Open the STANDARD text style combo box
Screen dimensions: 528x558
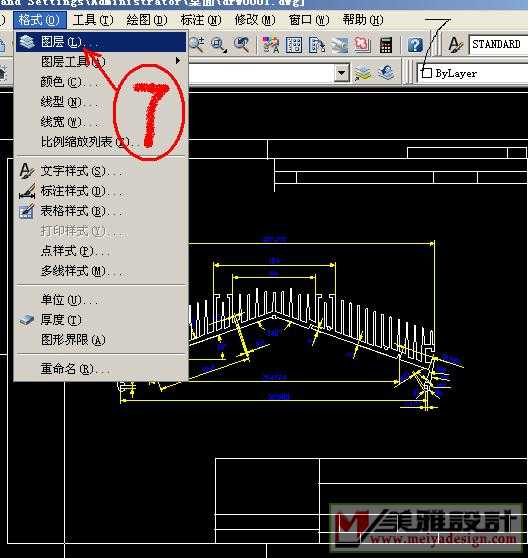click(x=498, y=44)
